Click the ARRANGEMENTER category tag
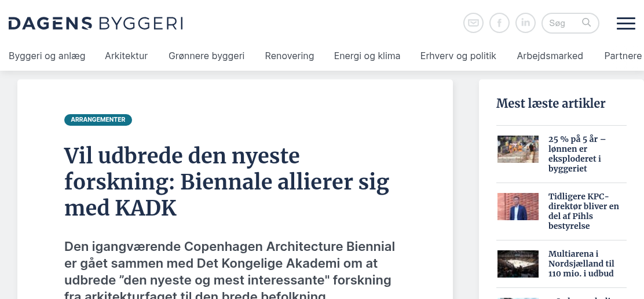Screen dimensions: 644x299 [98, 119]
